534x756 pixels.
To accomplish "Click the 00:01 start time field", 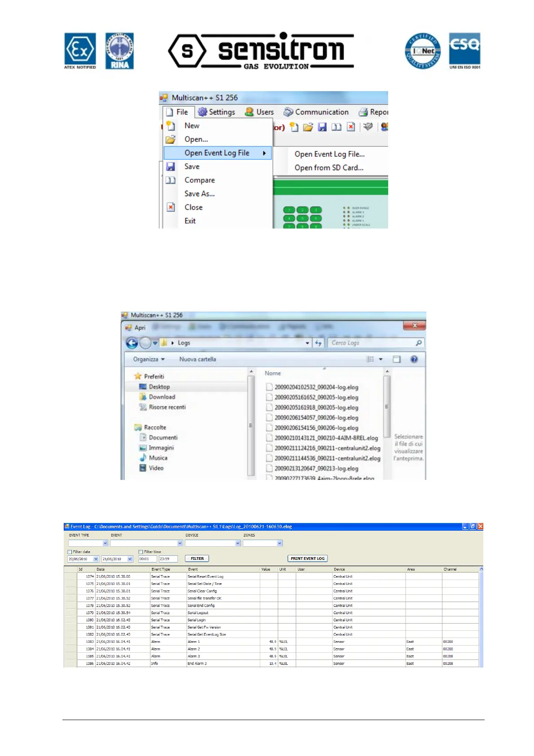I will [x=147, y=559].
